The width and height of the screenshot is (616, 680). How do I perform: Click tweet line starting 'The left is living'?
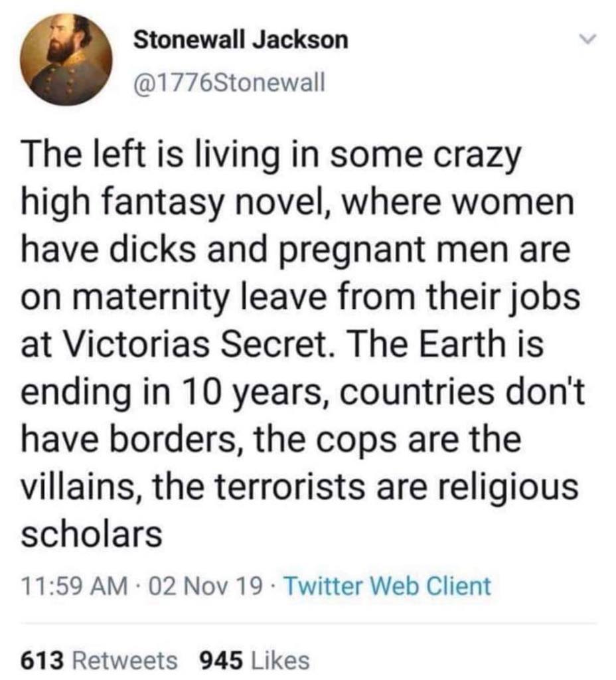[x=271, y=156]
